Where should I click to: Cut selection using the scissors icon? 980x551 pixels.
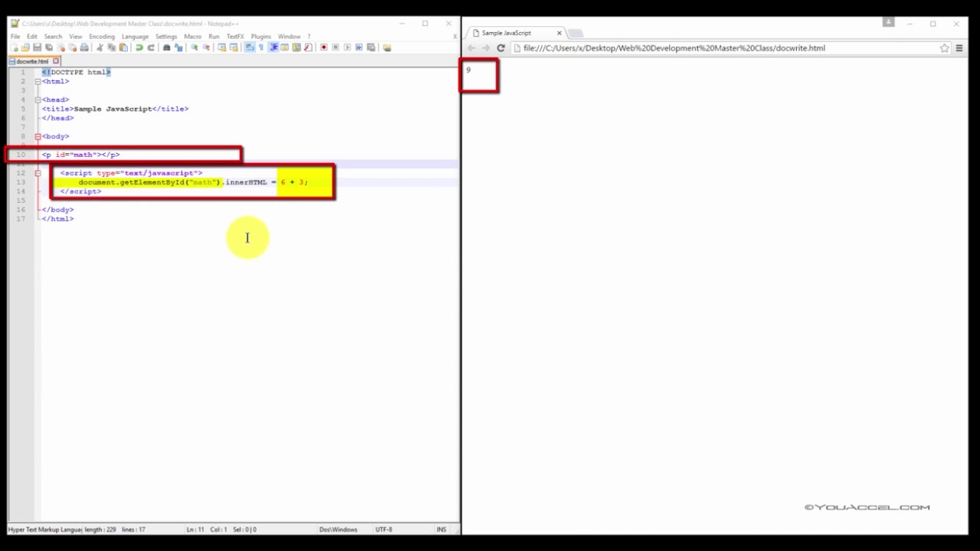100,47
